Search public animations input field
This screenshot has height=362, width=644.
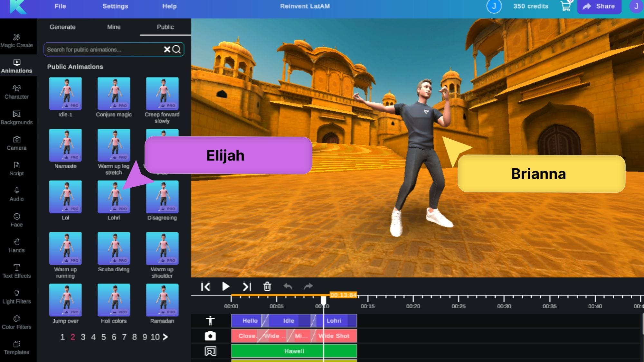coord(113,50)
